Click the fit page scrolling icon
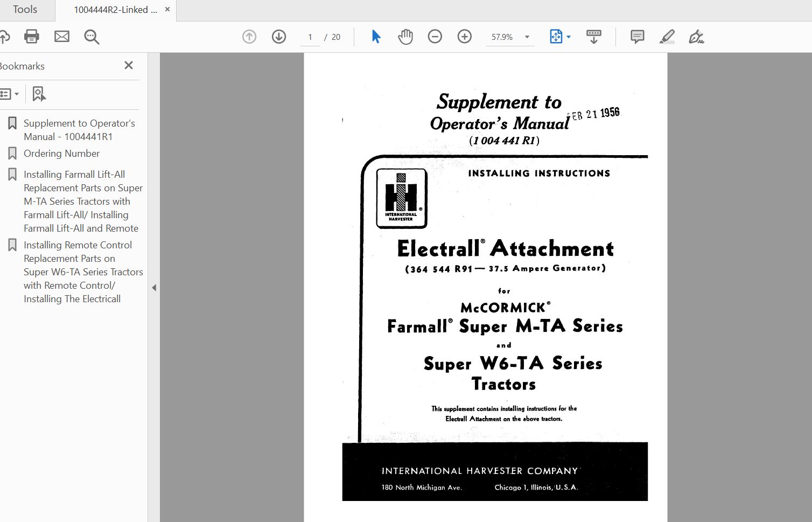The image size is (812, 522). 556,37
